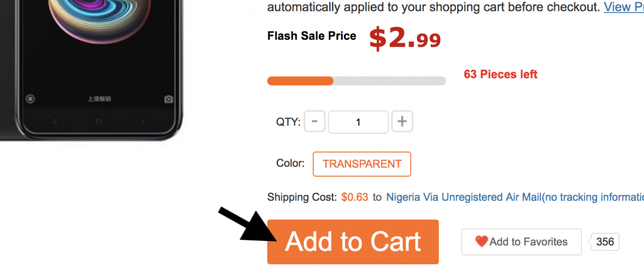Screen dimensions: 644x275
Task: Open the View link after the checkout text
Action: click(623, 7)
